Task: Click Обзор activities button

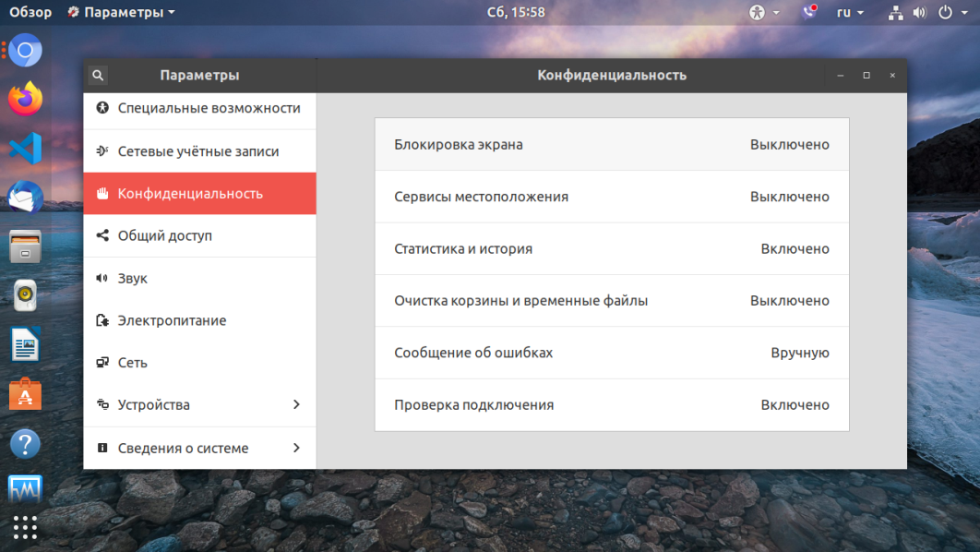Action: click(x=30, y=13)
